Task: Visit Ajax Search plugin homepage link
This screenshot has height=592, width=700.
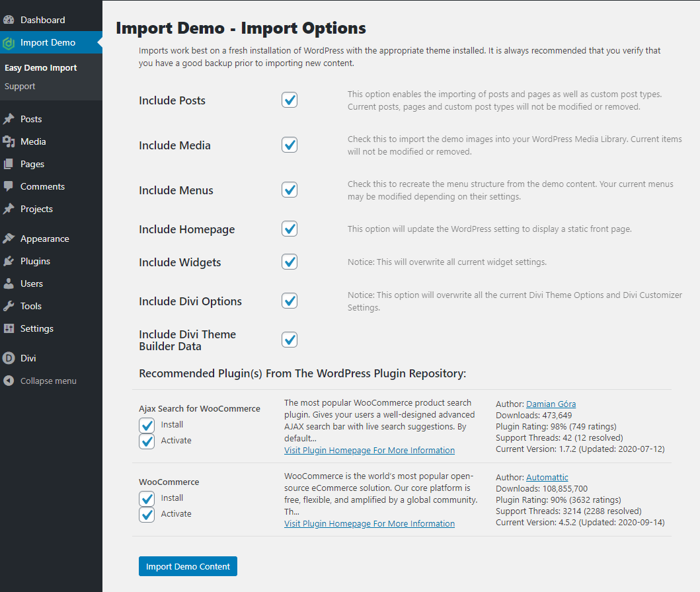Action: pos(369,450)
